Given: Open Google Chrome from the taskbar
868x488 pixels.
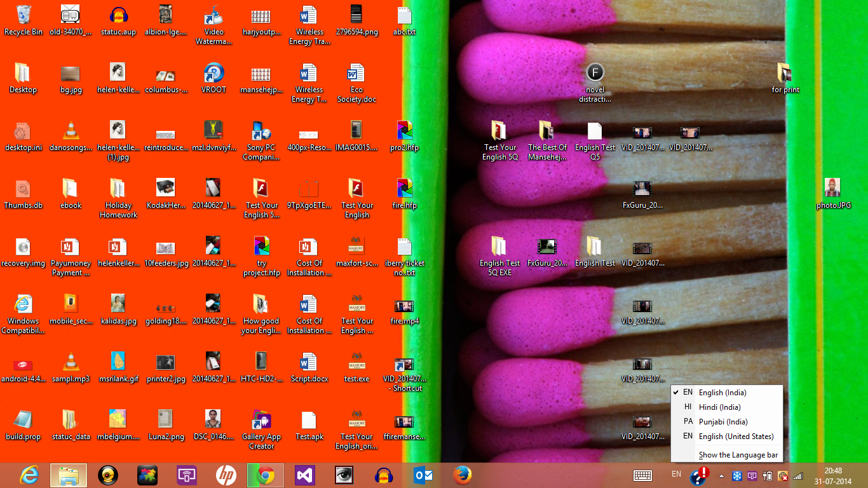Looking at the screenshot, I should (266, 475).
